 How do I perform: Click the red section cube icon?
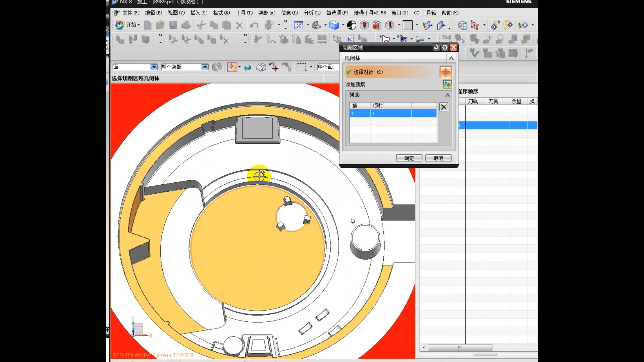(377, 25)
